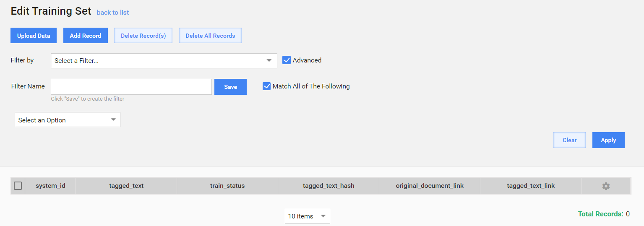The width and height of the screenshot is (644, 226).
Task: Clear the filter settings
Action: point(569,140)
